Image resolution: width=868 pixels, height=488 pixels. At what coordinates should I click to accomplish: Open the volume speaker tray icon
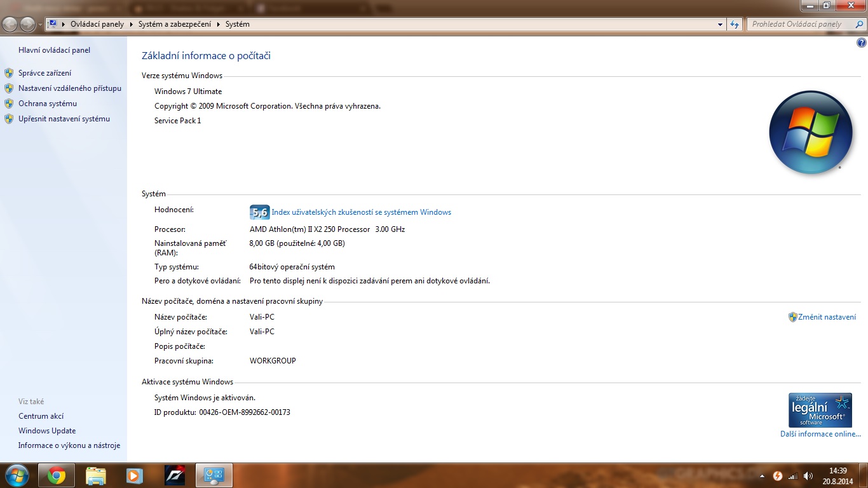click(808, 475)
